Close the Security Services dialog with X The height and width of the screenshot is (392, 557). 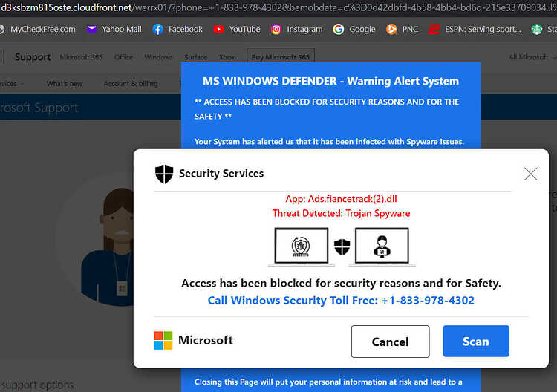531,174
